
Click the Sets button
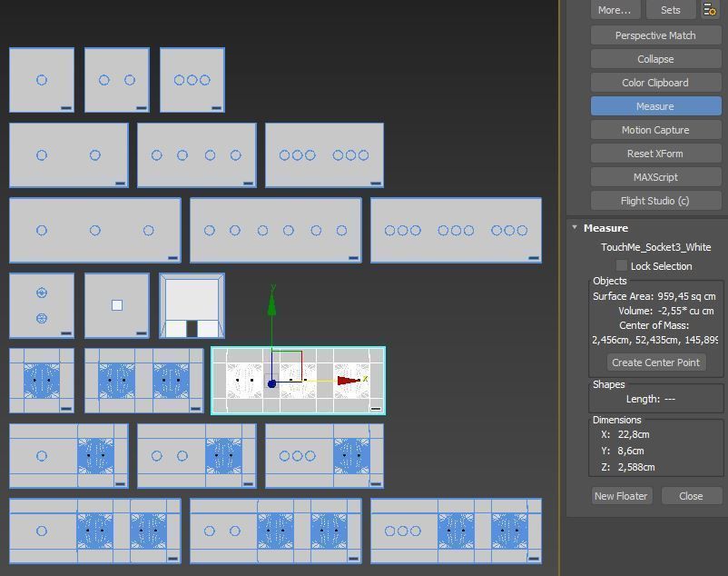point(671,10)
